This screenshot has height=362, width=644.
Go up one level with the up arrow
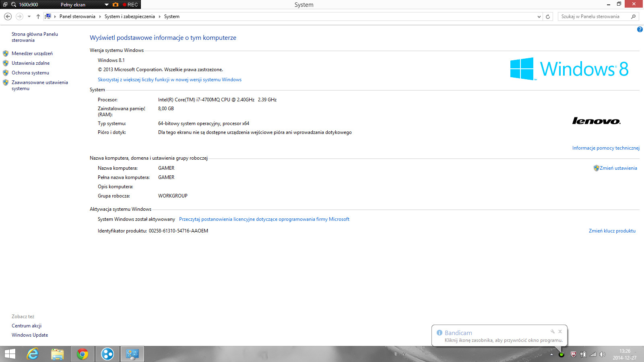(x=38, y=16)
